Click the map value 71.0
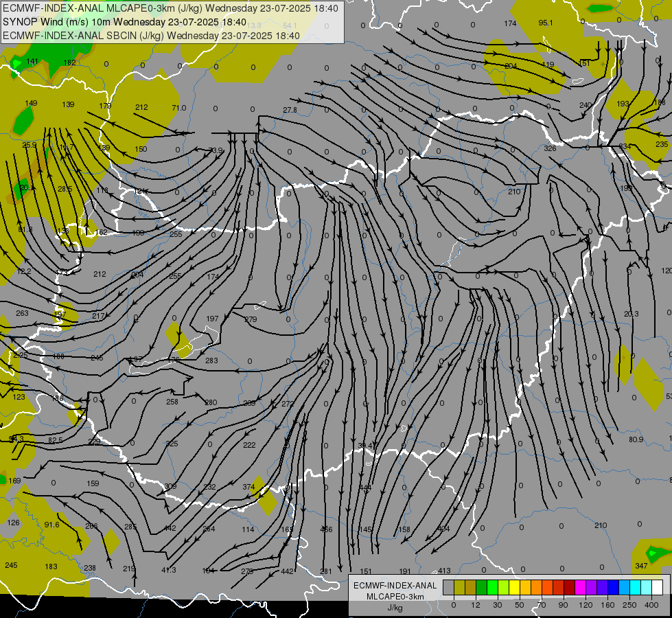672x618 pixels. (x=178, y=108)
